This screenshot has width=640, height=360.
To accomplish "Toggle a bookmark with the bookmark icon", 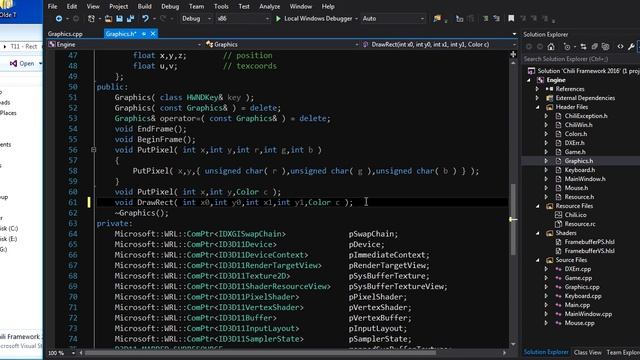I will (x=511, y=19).
